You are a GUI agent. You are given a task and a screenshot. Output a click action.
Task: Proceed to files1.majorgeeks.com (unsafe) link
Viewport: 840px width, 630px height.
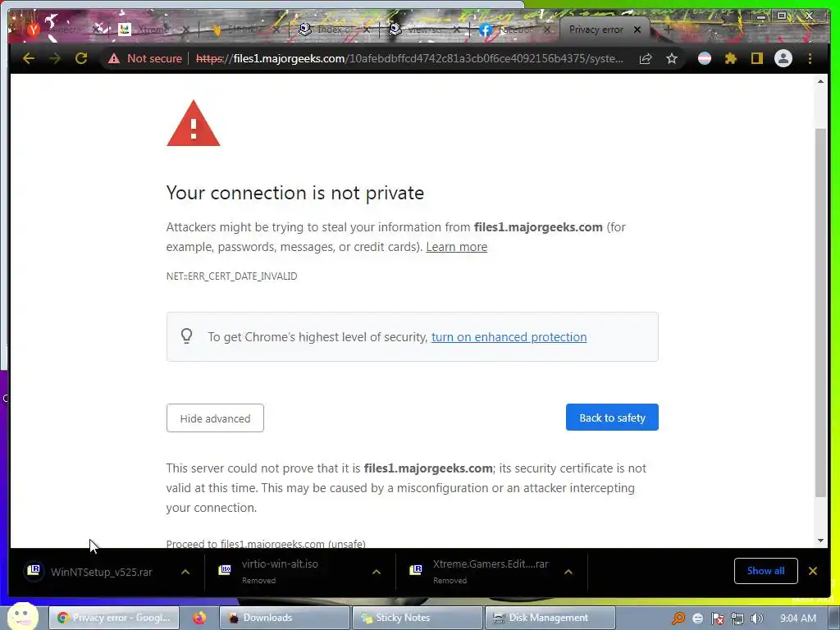(266, 544)
